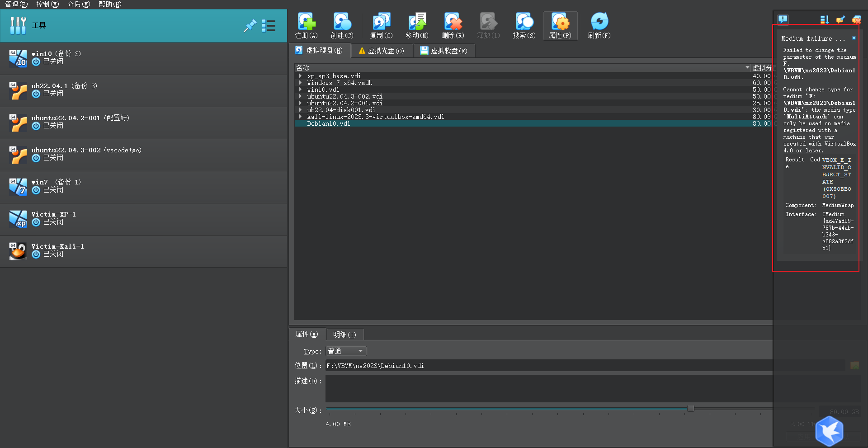Open the 属性(A) attributes tab
Image resolution: width=868 pixels, height=448 pixels.
click(307, 335)
